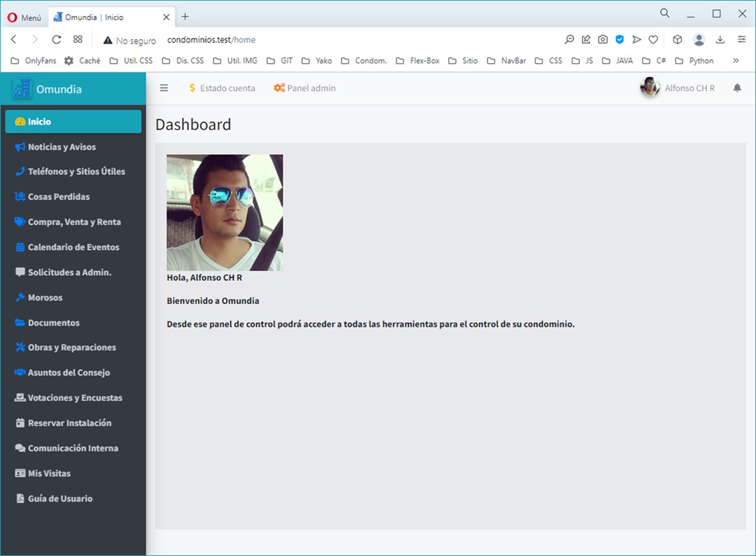Select Noticias y Avisos megaphone icon

(x=20, y=147)
